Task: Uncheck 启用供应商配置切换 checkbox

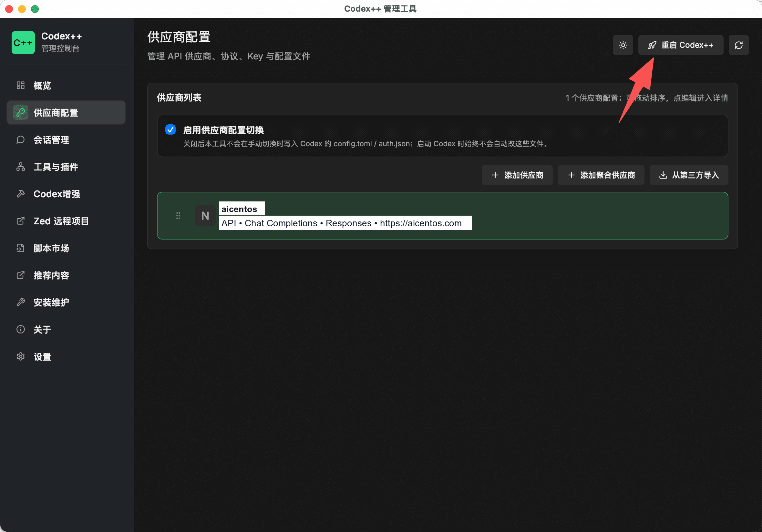Action: coord(170,129)
